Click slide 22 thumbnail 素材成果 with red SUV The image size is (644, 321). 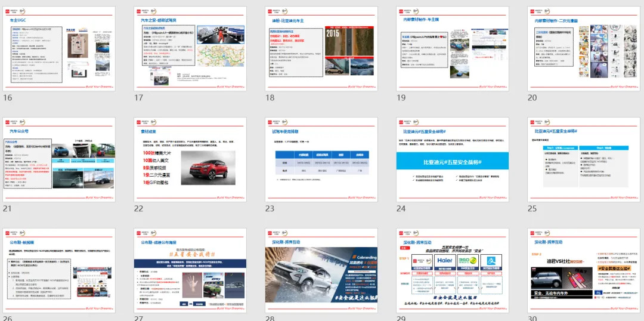pyautogui.click(x=190, y=159)
